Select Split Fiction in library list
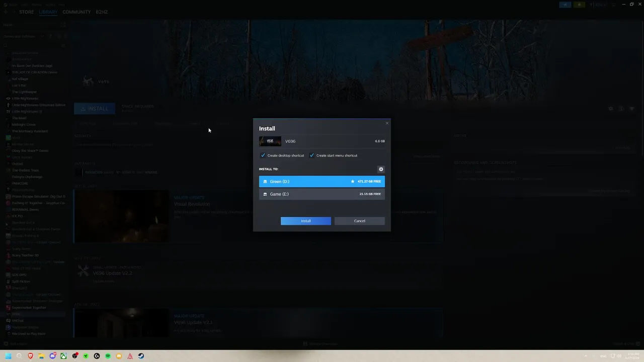Image resolution: width=644 pixels, height=362 pixels. [x=22, y=282]
